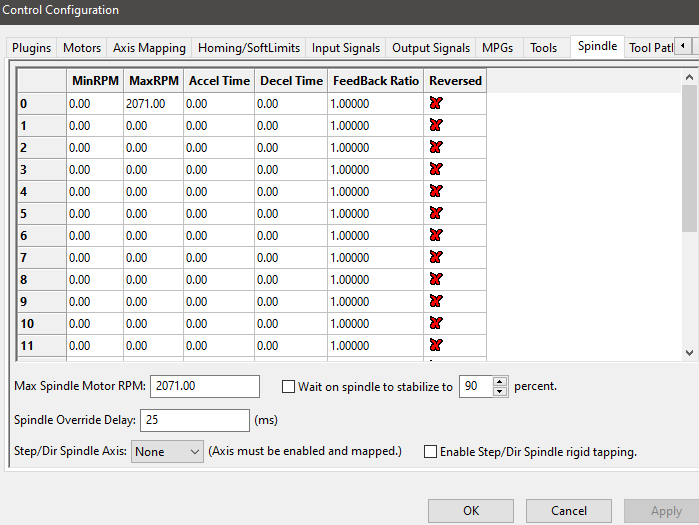Enable Step/Dir Spindle rigid tapping checkbox
Screen dimensions: 699x525
[x=430, y=451]
